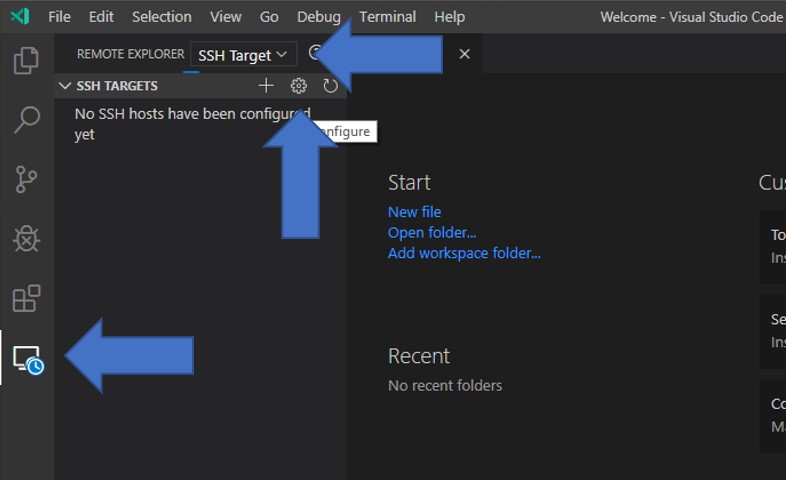The width and height of the screenshot is (786, 480).
Task: Open the Remote Explorer activity icon
Action: (x=28, y=360)
